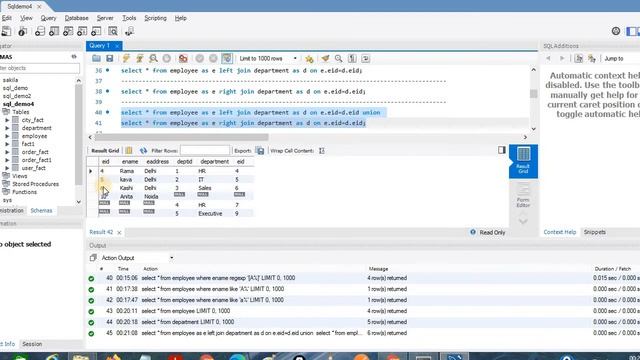Go forward in SQL Additions help

[562, 58]
